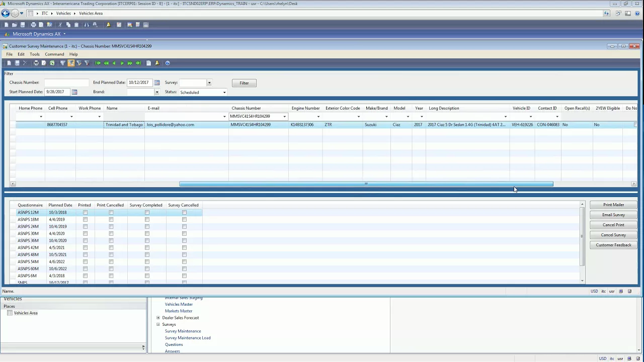Click the Copy icon in main toolbar

pyautogui.click(x=68, y=25)
